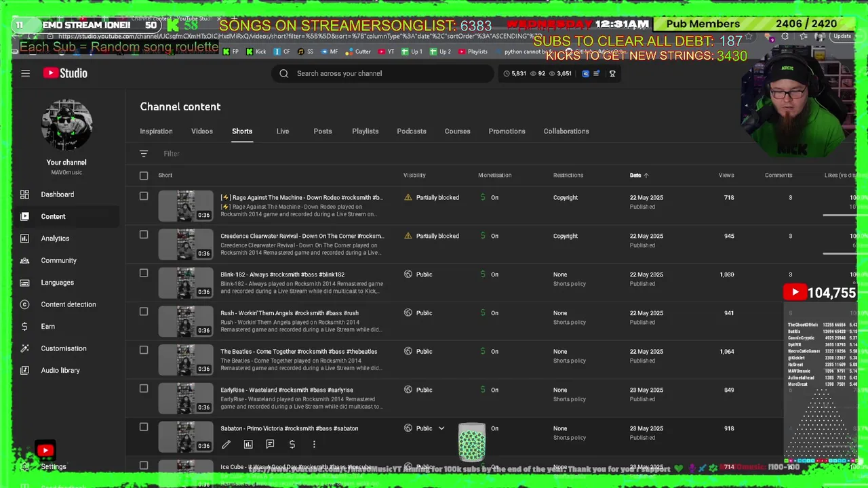Click Sabaton Primo Victoria short title
Viewport: 868px width, 488px height.
pos(289,428)
